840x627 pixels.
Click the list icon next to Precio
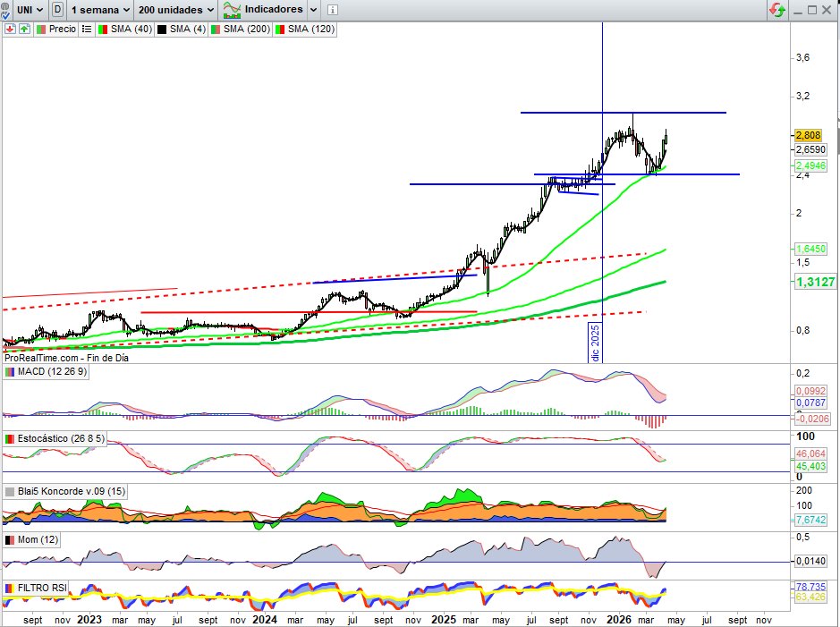[x=87, y=29]
